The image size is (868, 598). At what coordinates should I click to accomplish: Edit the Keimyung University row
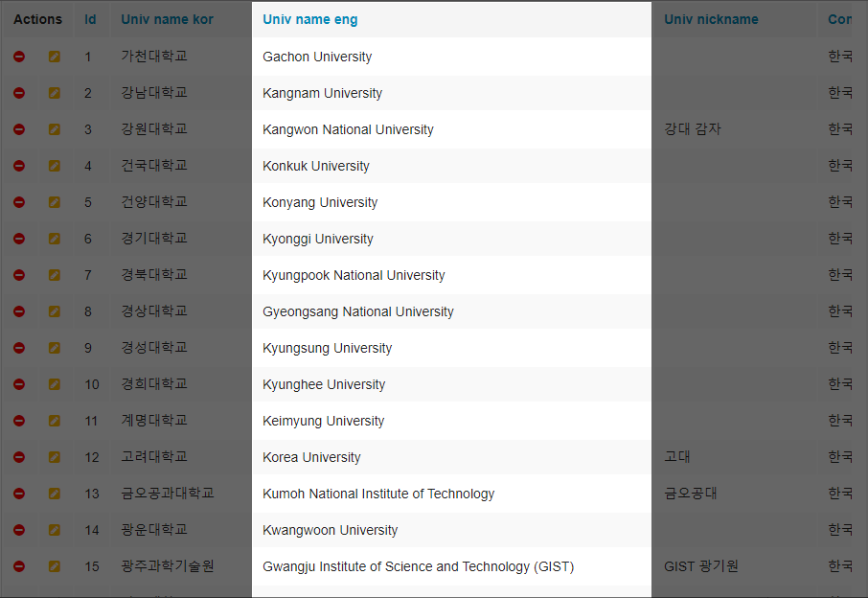point(55,421)
